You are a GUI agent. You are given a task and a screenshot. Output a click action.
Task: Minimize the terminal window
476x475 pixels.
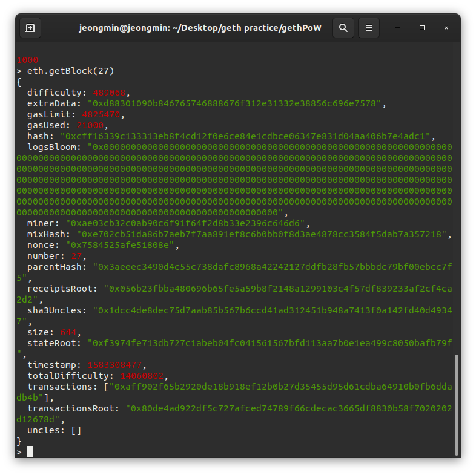point(398,28)
